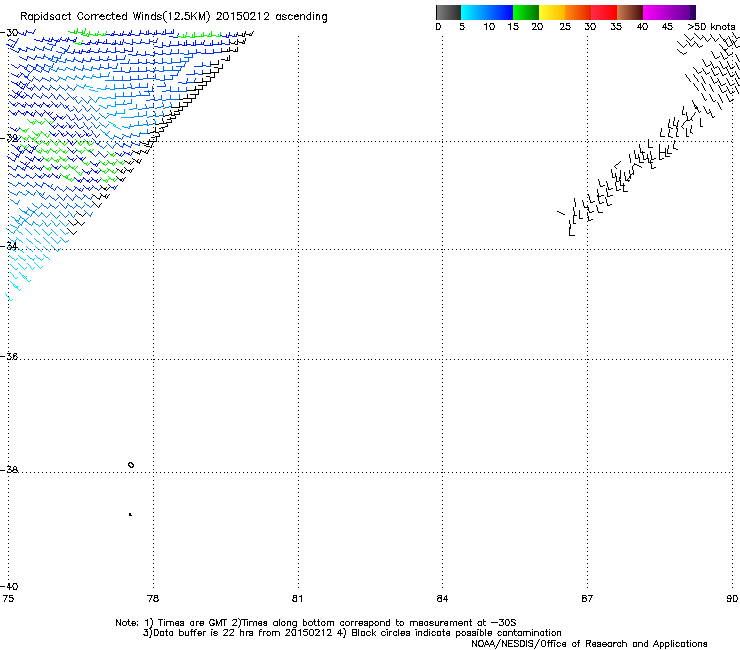Click the date 20150212 in the title
The image size is (740, 650).
[243, 17]
